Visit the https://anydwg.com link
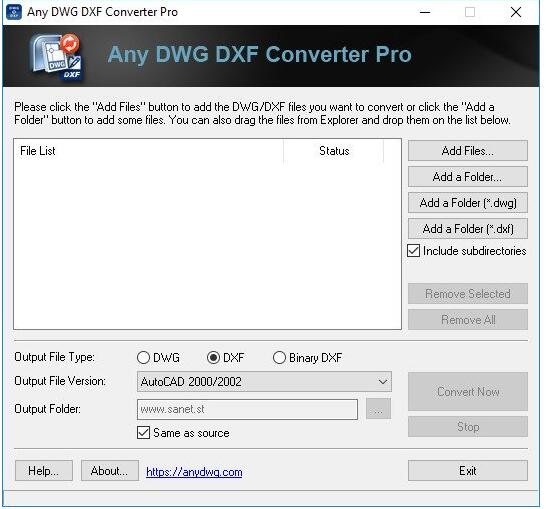Viewport: 546px width, 509px height. pyautogui.click(x=194, y=472)
